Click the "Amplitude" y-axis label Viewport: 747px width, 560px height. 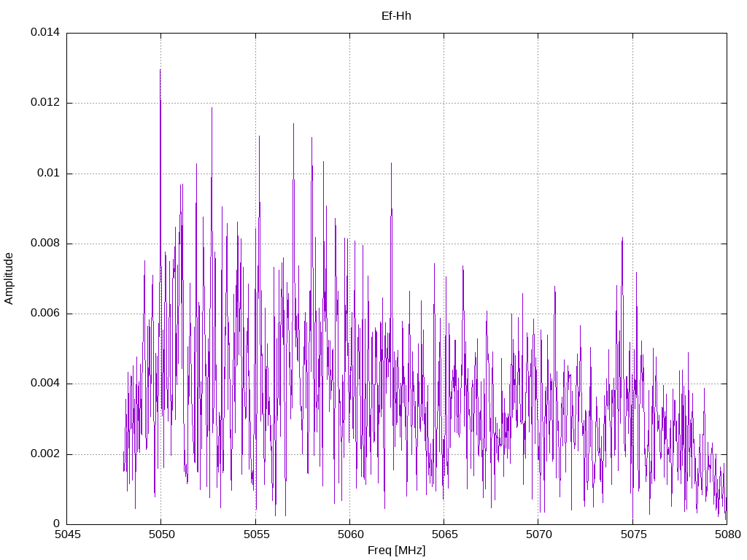(9, 279)
